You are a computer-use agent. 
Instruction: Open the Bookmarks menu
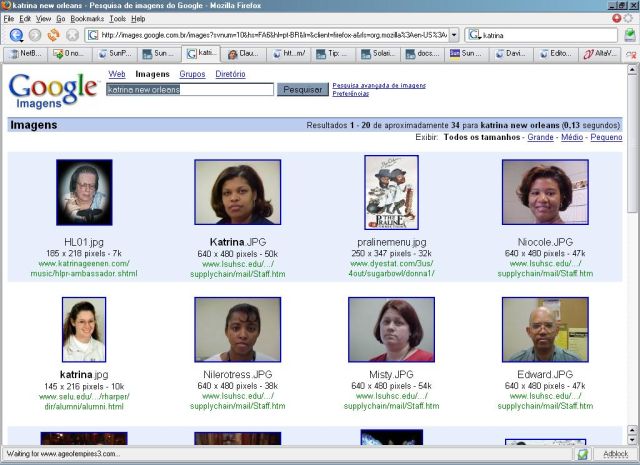pos(87,19)
